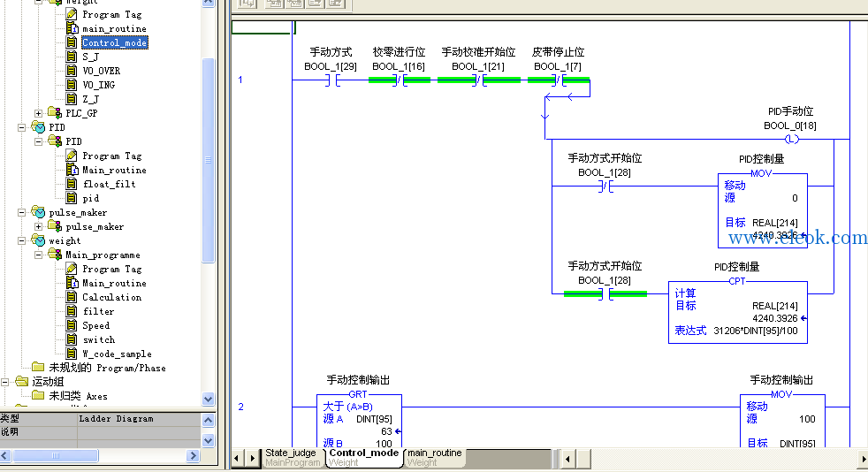This screenshot has width=868, height=472.
Task: Click rung number 1
Action: (240, 80)
